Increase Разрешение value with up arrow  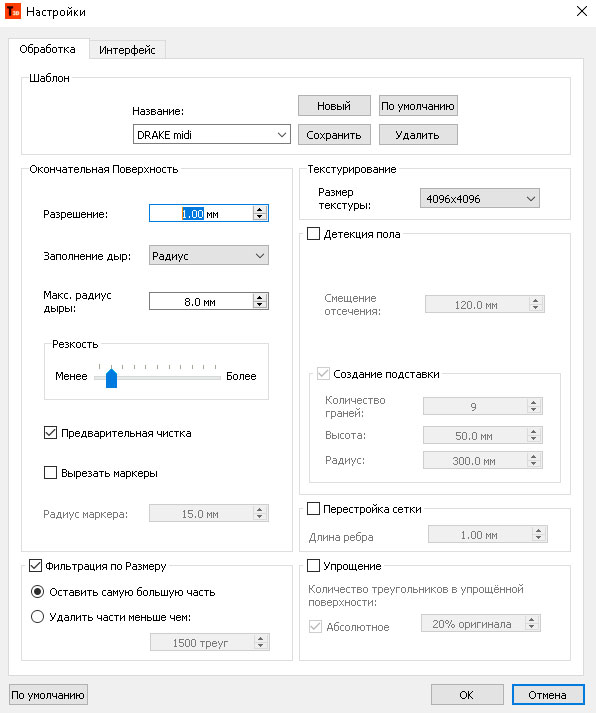tap(260, 210)
